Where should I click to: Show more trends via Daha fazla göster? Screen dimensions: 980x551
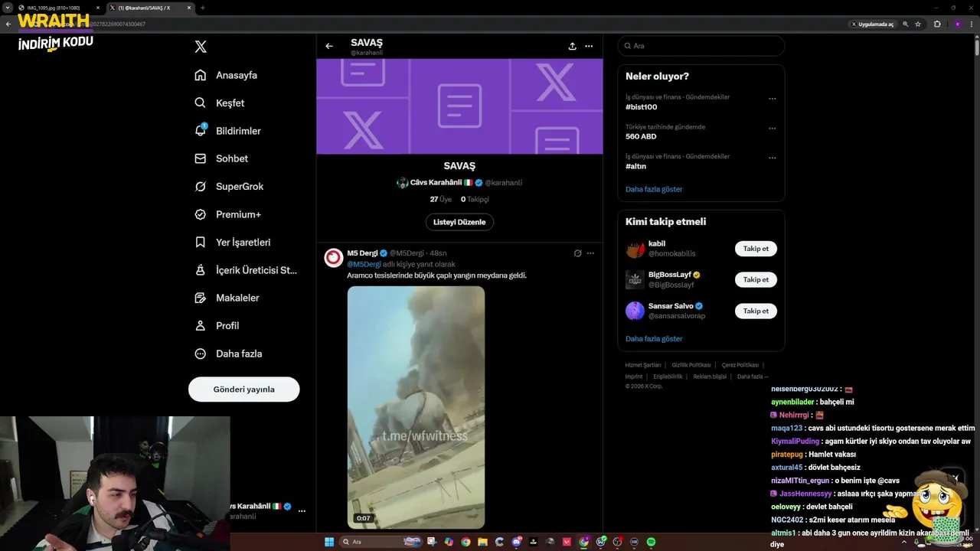[654, 189]
